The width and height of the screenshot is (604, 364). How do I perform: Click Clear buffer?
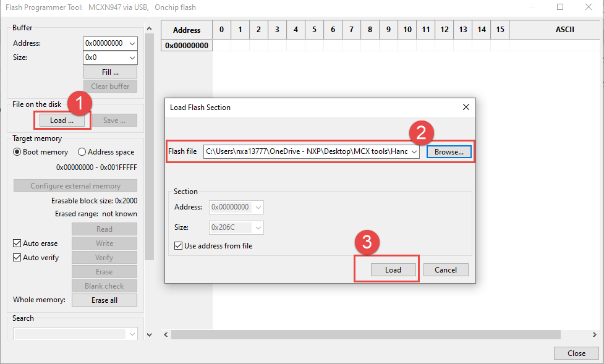110,86
